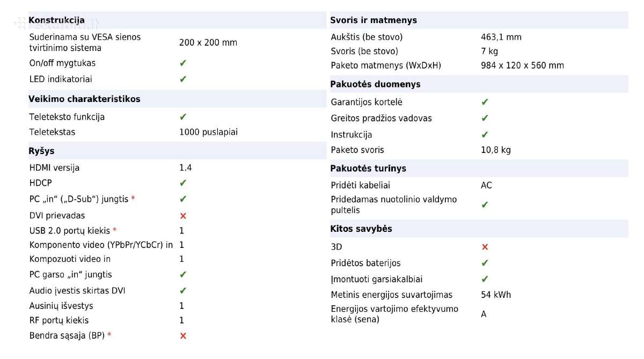Viewport: 644px width, 359px height.
Task: Click the 54 kWh energy consumption value
Action: (x=496, y=295)
